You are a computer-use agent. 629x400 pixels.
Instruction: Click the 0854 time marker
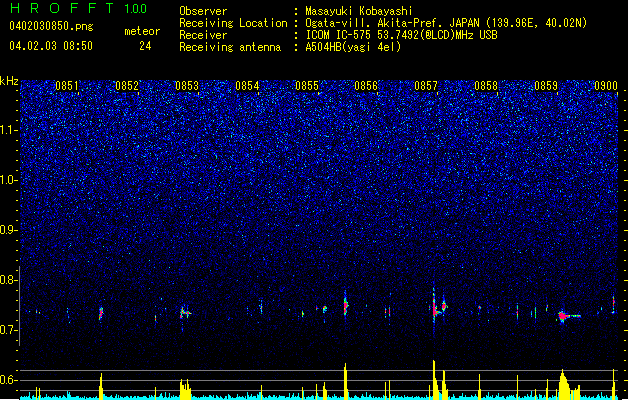click(x=247, y=86)
